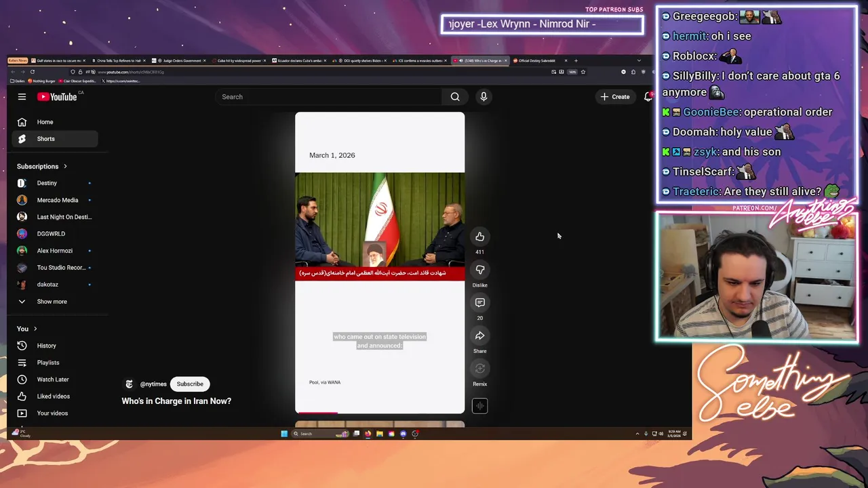The width and height of the screenshot is (868, 488).
Task: Open File Explorer from the taskbar
Action: 380,434
